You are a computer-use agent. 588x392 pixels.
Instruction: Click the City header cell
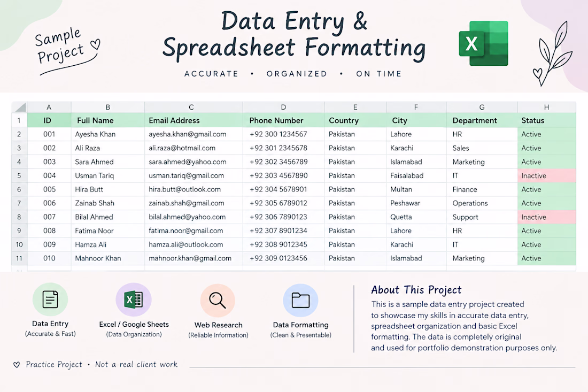click(x=416, y=120)
